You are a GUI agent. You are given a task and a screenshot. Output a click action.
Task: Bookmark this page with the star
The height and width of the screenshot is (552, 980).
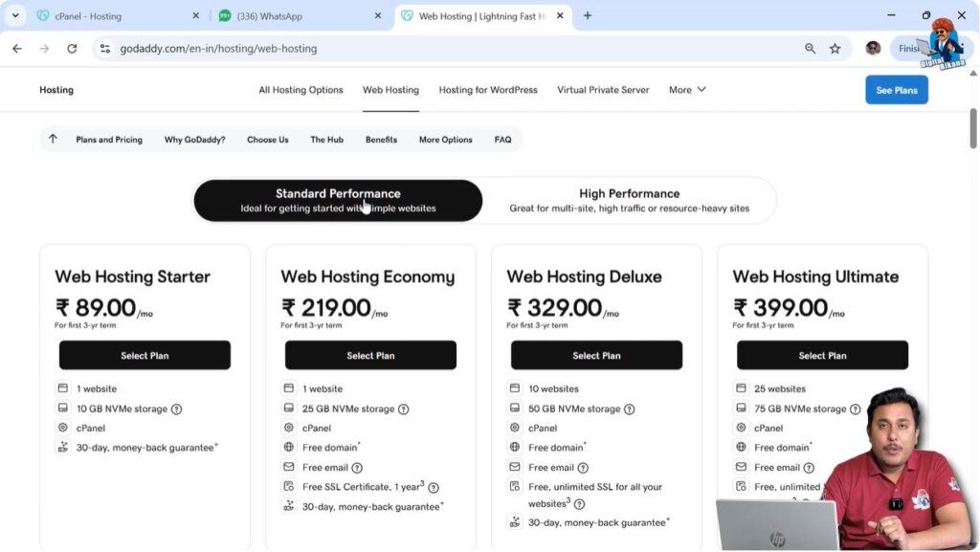tap(835, 48)
